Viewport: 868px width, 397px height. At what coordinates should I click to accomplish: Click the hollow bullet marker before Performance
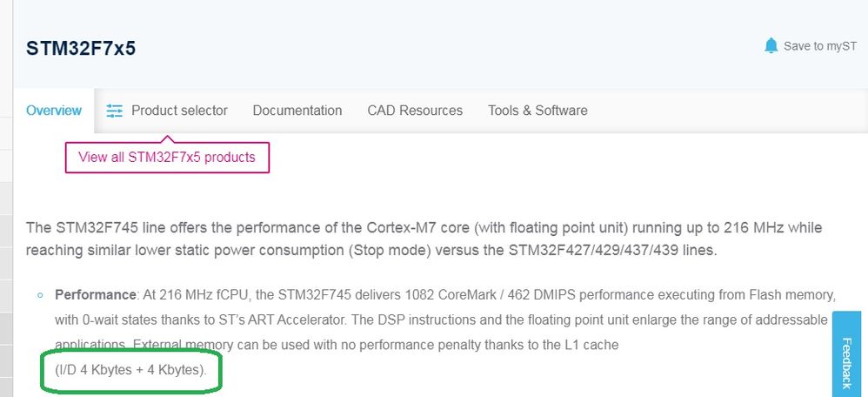[x=40, y=295]
